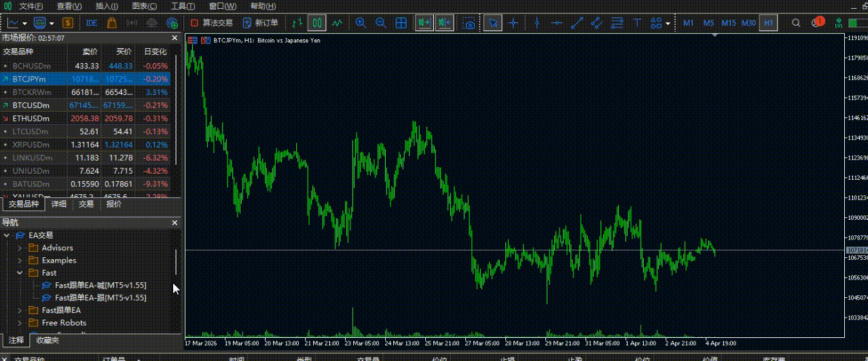Select the Fibonacci retracement tool

pos(617,22)
